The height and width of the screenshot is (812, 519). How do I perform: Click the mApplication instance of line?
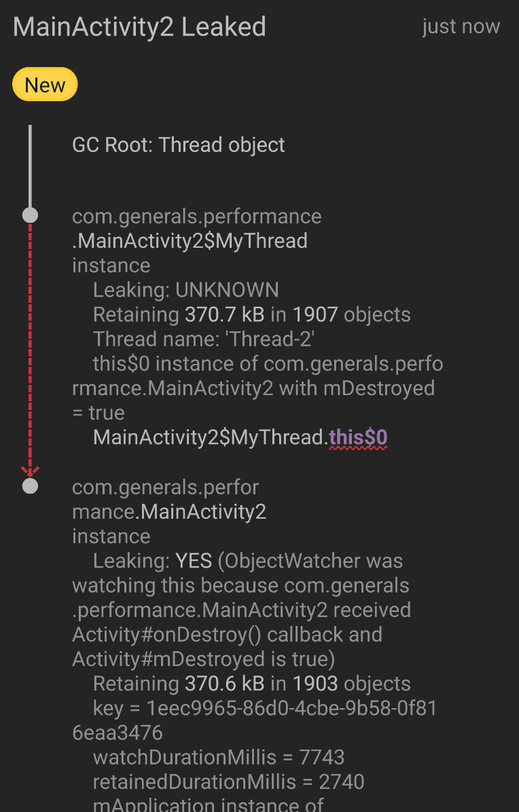click(x=209, y=804)
